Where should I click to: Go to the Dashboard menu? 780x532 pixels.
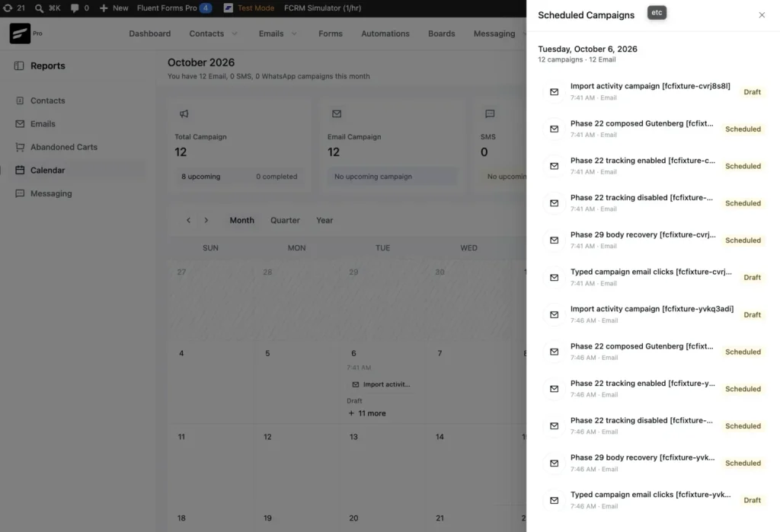(150, 33)
